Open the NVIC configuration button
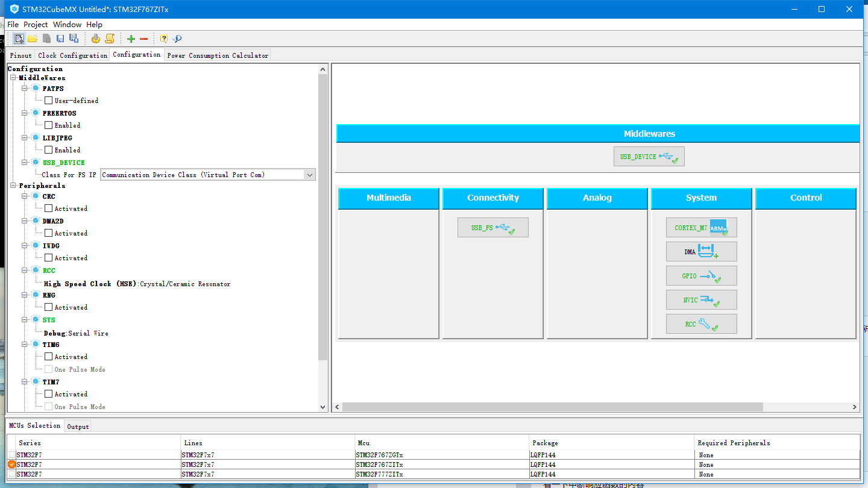The image size is (868, 488). (702, 300)
